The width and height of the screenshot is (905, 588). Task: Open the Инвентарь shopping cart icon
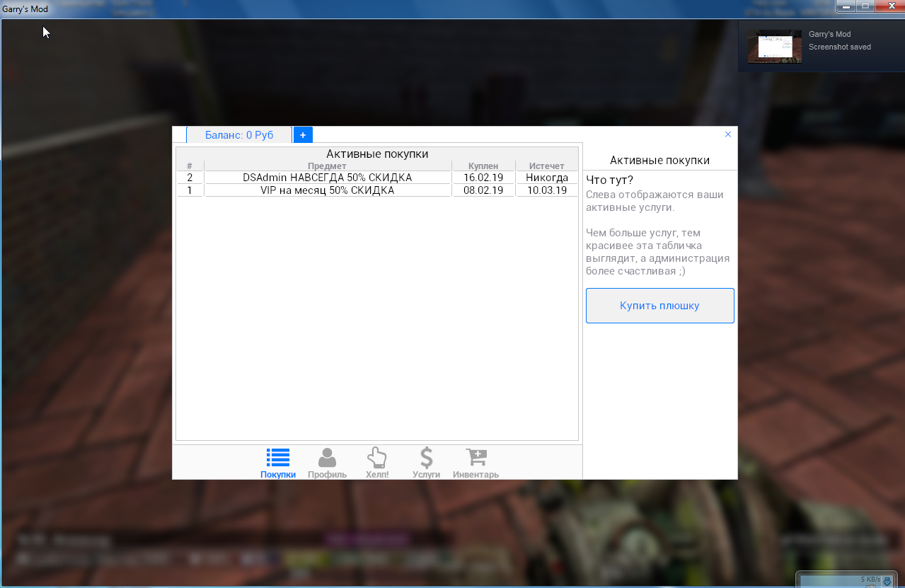[x=475, y=458]
